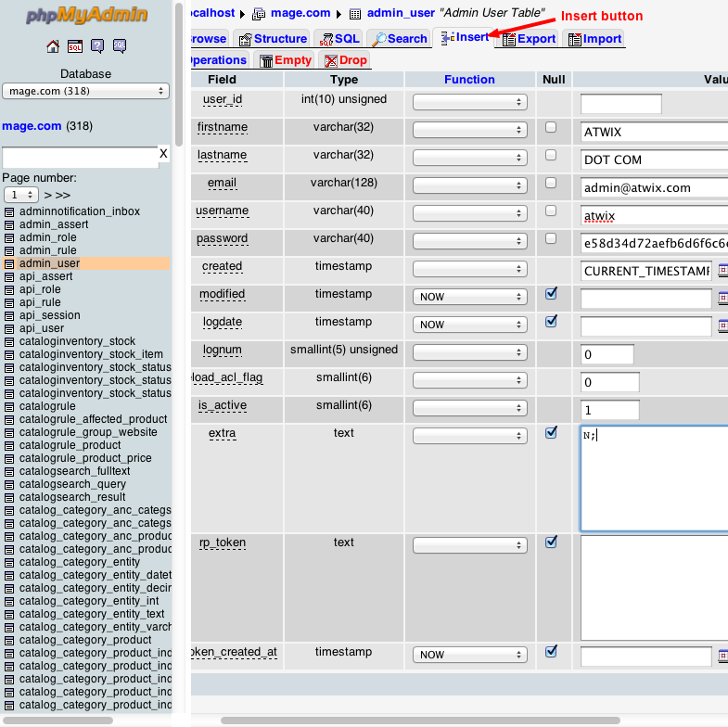Toggle Null checkbox for password

pyautogui.click(x=551, y=238)
